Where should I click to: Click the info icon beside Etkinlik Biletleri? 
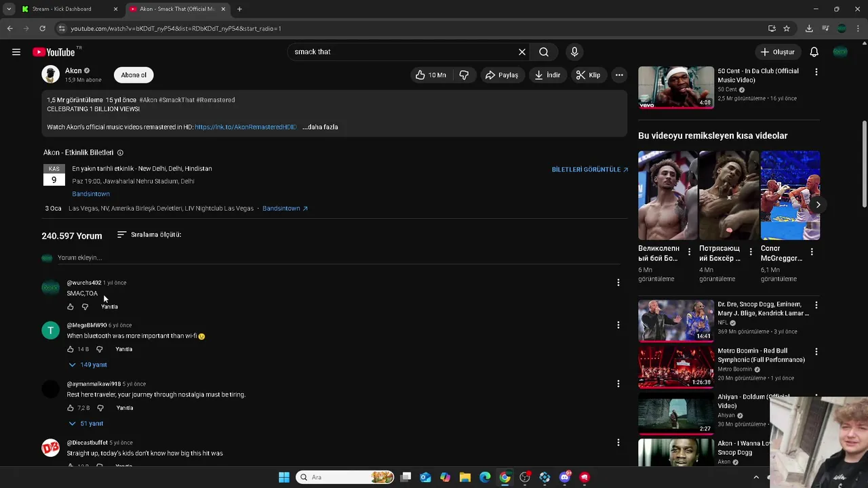[x=120, y=152]
